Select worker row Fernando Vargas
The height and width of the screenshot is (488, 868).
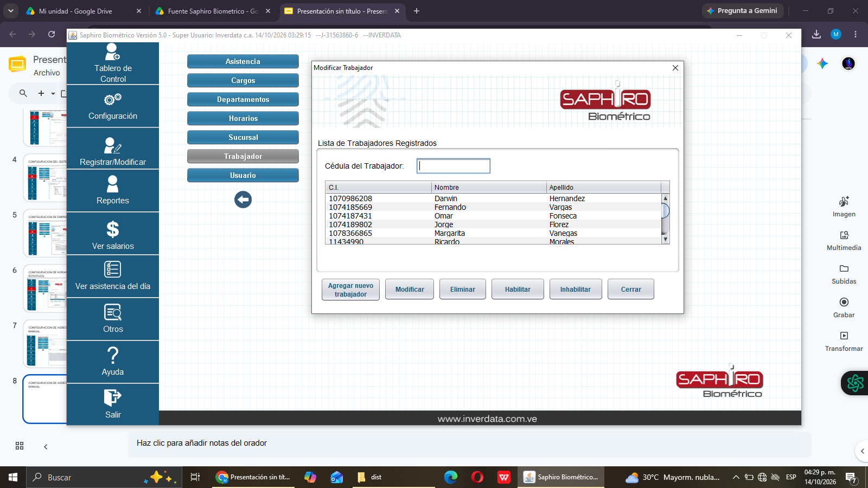493,207
